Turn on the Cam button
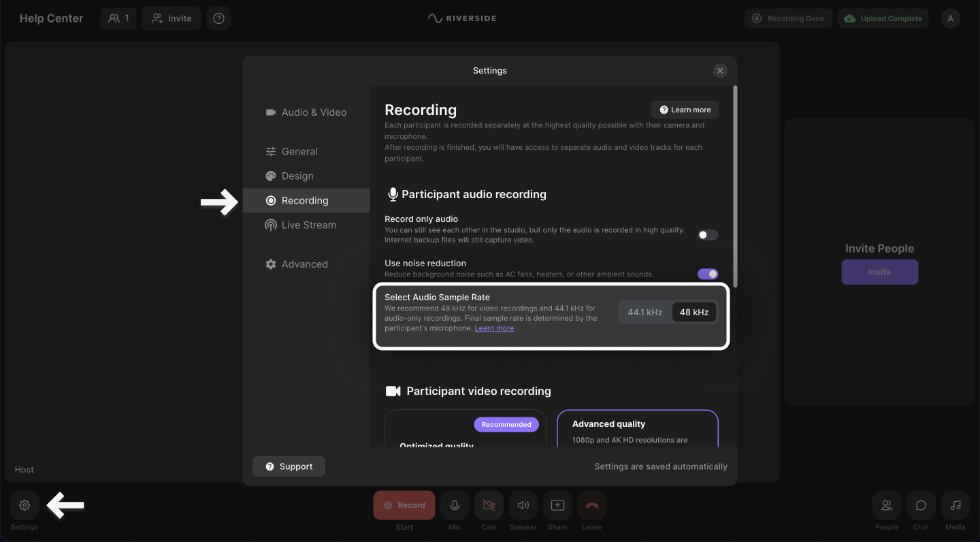The width and height of the screenshot is (980, 542). [489, 505]
